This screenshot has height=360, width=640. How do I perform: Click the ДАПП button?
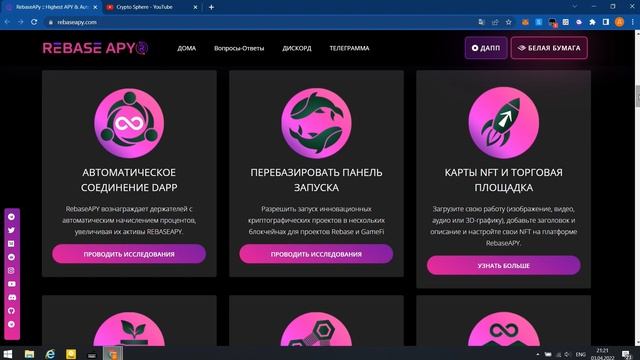tap(486, 48)
